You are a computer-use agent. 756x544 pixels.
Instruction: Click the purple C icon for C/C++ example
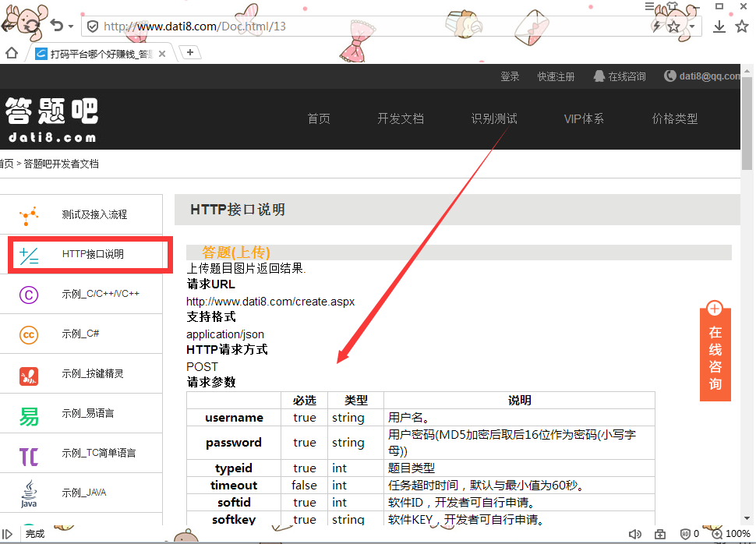click(x=28, y=295)
